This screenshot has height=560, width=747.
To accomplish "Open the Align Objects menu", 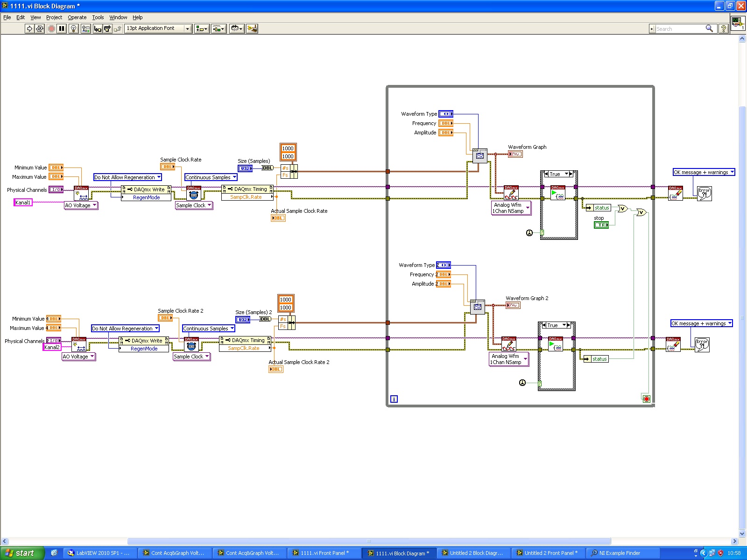I will tap(202, 28).
